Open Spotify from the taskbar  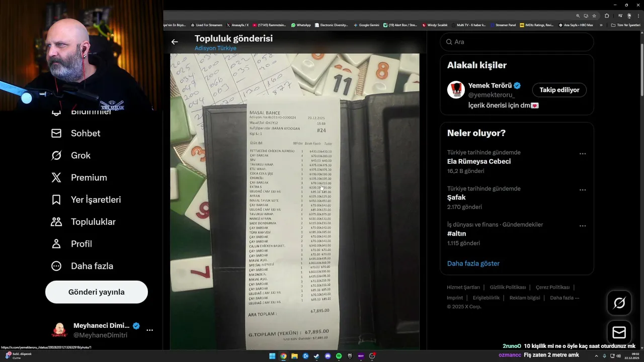(339, 356)
